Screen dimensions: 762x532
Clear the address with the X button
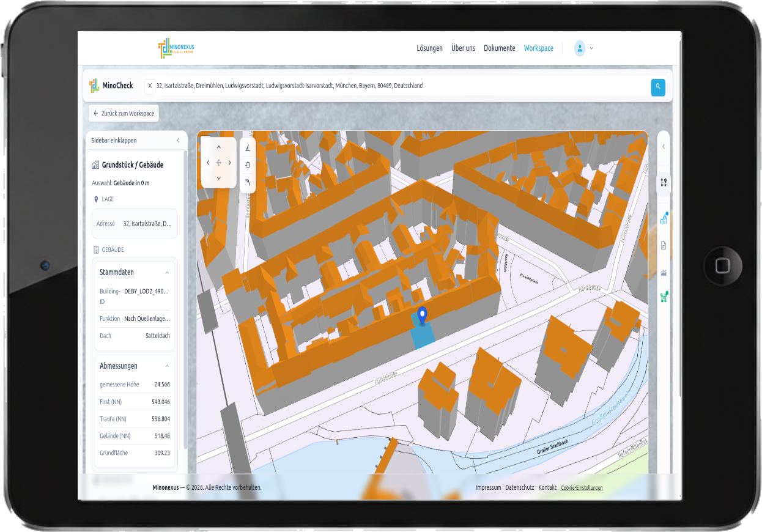tap(150, 86)
